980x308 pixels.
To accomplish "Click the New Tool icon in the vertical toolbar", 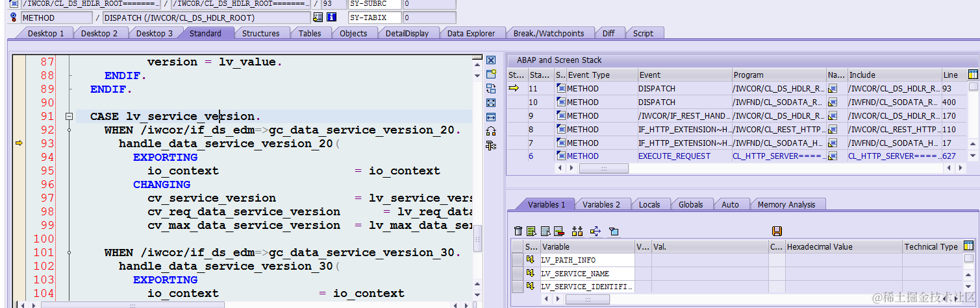I will pos(491,75).
